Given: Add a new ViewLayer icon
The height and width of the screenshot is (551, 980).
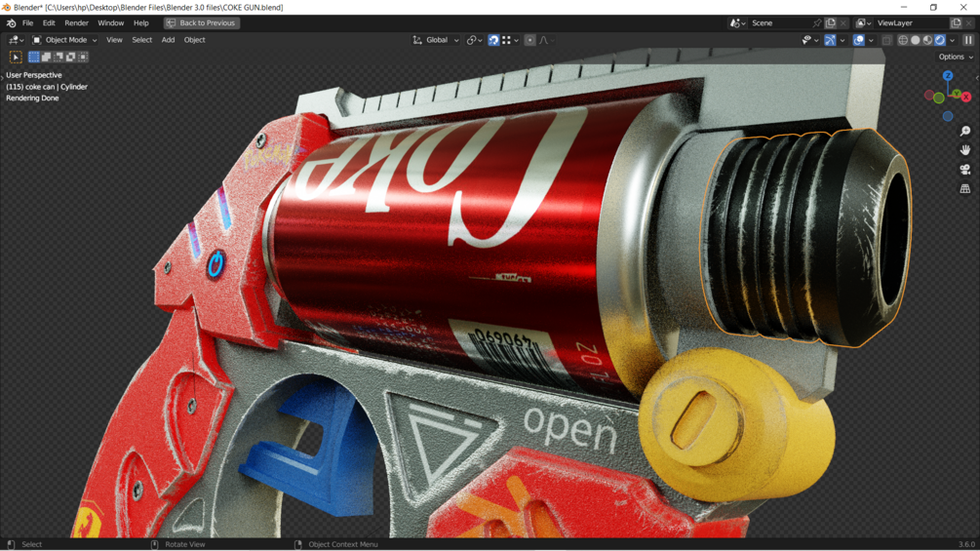Looking at the screenshot, I should point(956,23).
